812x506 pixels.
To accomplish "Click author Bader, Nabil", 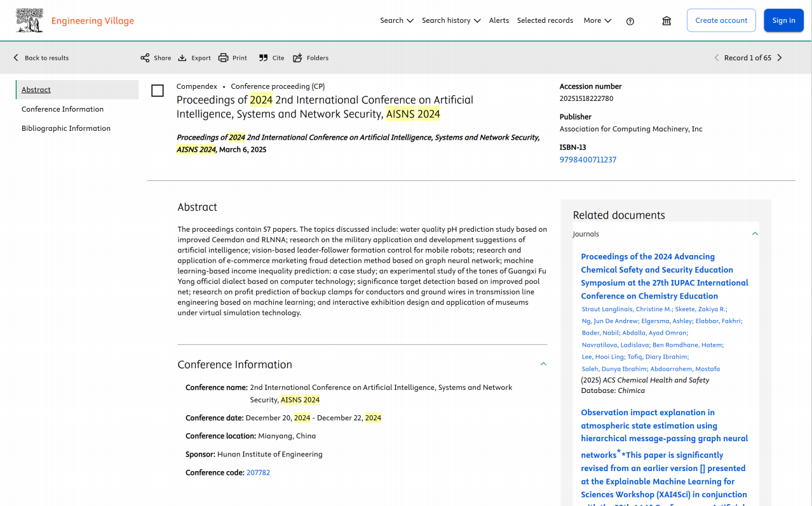I will click(x=599, y=333).
